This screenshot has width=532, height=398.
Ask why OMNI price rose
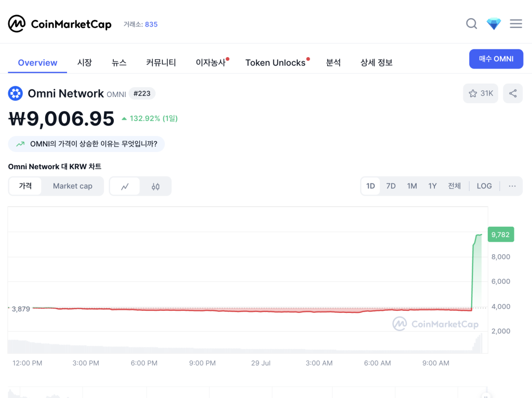point(86,144)
